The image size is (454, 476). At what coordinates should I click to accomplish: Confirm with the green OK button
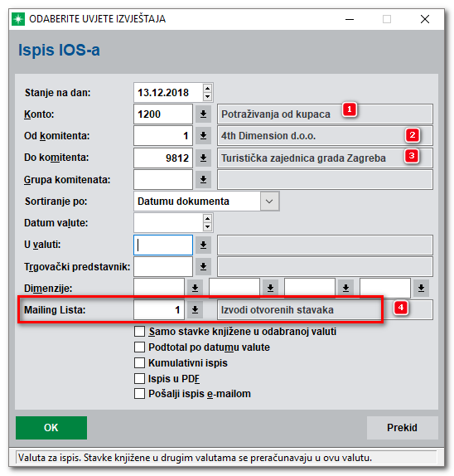pos(51,428)
